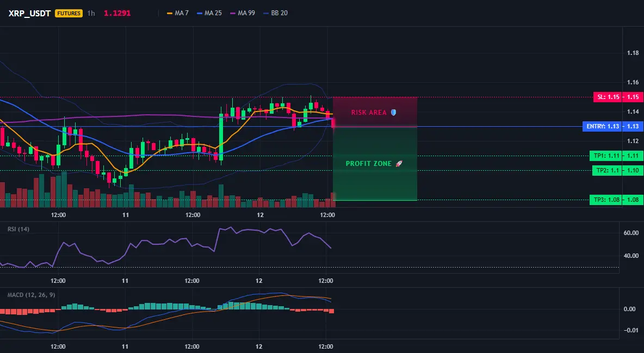This screenshot has width=644, height=353.
Task: Click the RSI (14) indicator label
Action: (18, 229)
